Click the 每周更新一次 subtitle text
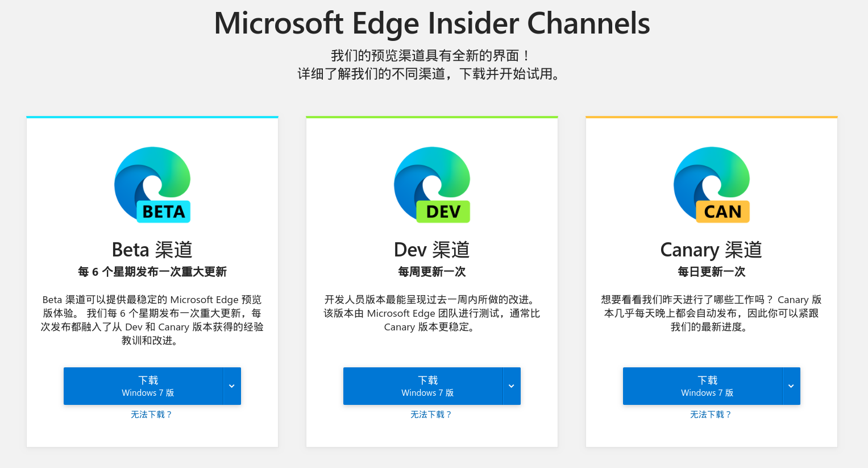This screenshot has width=868, height=468. [x=432, y=272]
